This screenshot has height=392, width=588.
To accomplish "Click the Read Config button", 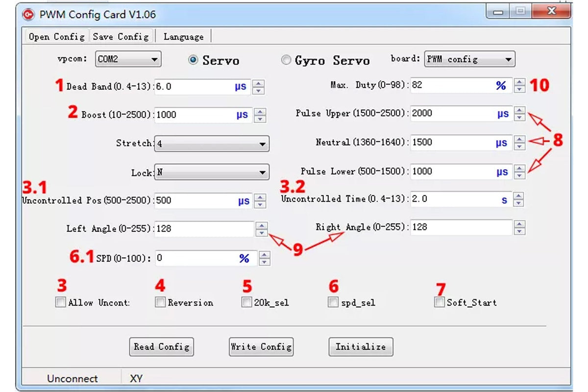I will point(161,347).
